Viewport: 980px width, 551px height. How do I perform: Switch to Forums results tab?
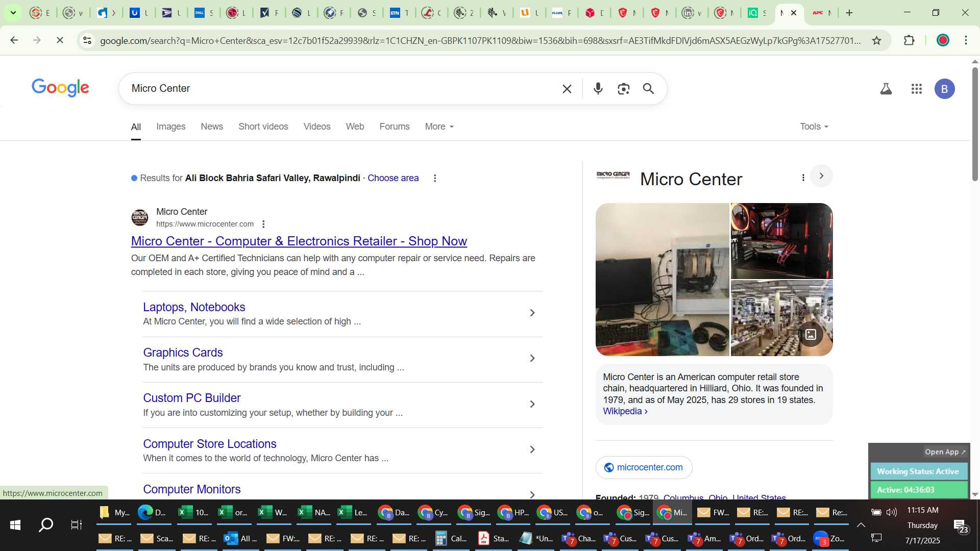[x=394, y=127]
